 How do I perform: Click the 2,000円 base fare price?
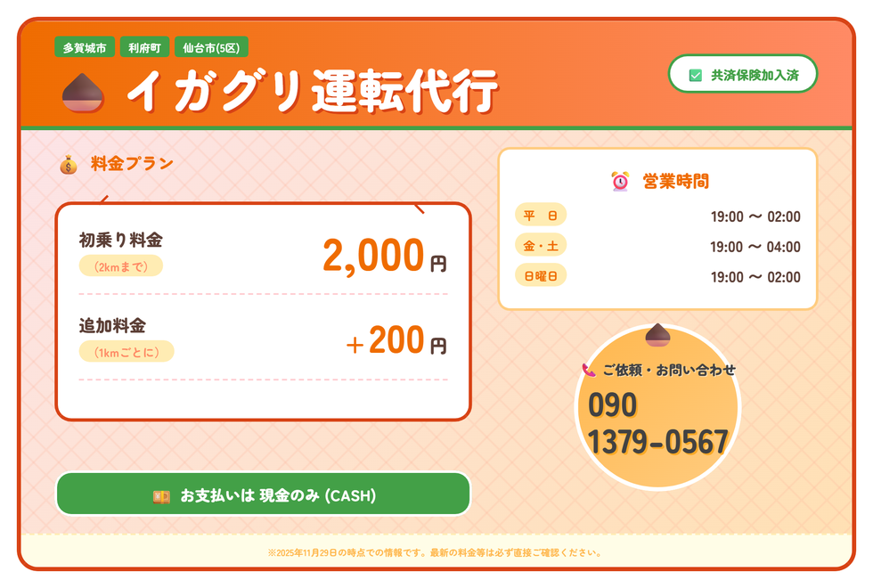pos(384,257)
